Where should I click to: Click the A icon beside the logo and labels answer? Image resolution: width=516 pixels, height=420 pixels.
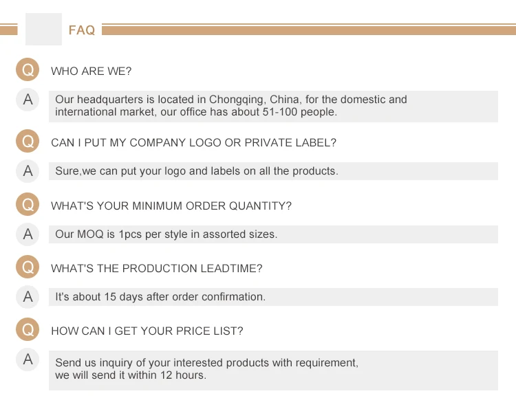pos(28,170)
